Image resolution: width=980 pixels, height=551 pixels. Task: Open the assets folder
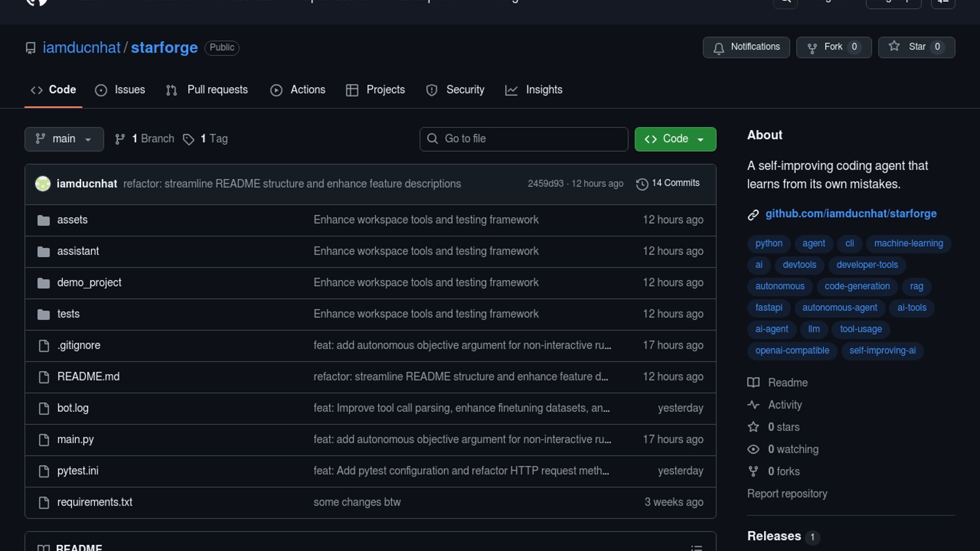coord(72,220)
